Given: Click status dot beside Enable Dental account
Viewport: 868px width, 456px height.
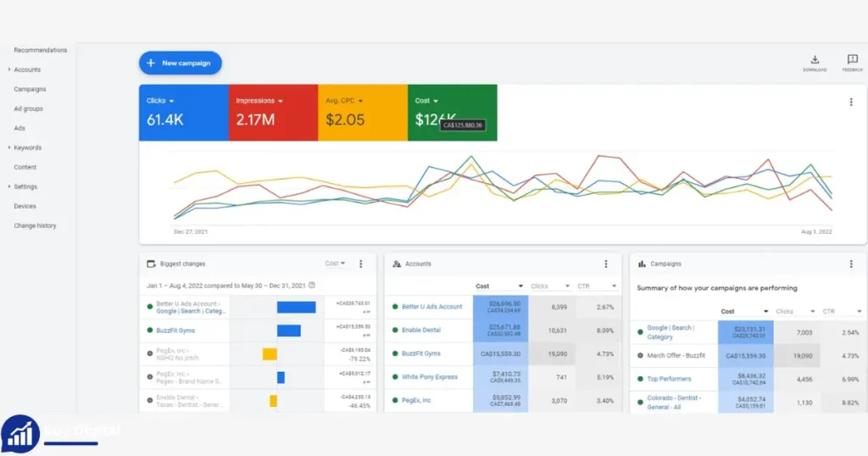Looking at the screenshot, I should pyautogui.click(x=395, y=330).
